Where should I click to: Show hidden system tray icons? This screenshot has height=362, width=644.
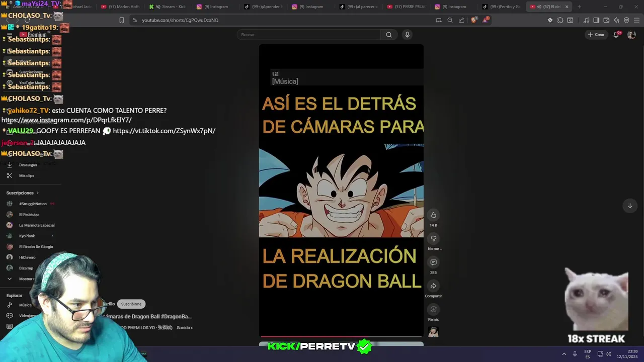(564, 354)
